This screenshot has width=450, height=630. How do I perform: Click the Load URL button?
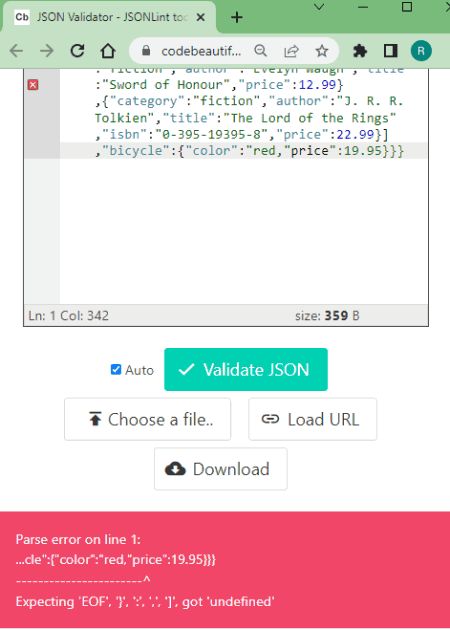[313, 419]
